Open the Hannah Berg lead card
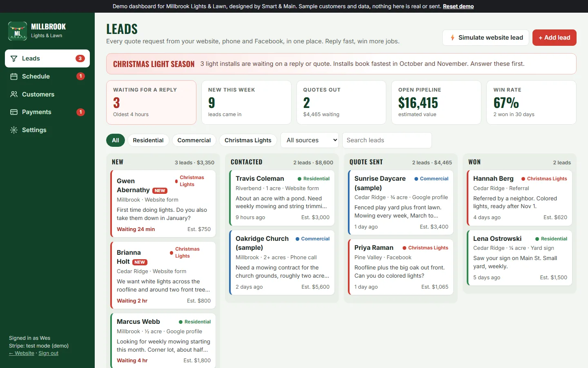This screenshot has height=368, width=588. (x=520, y=198)
